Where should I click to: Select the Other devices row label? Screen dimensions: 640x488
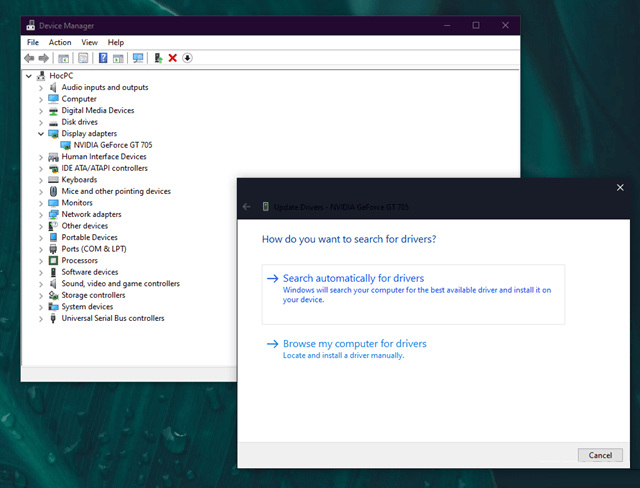click(85, 226)
